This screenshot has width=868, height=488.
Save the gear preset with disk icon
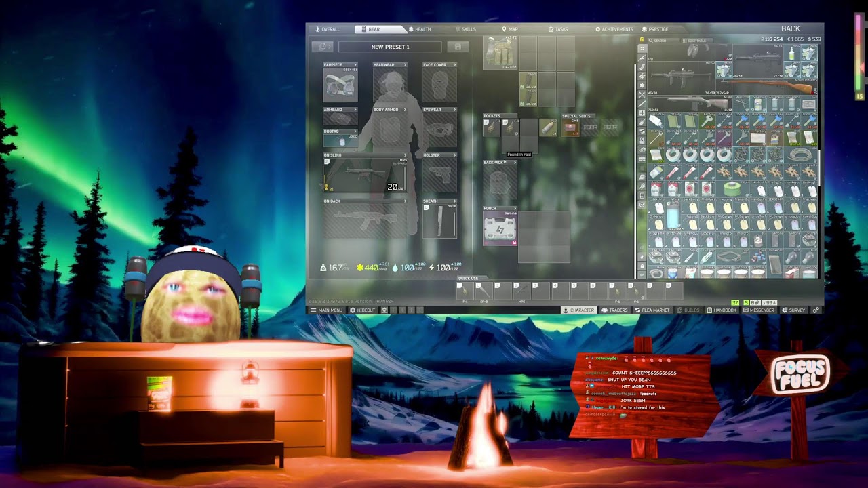coord(458,47)
